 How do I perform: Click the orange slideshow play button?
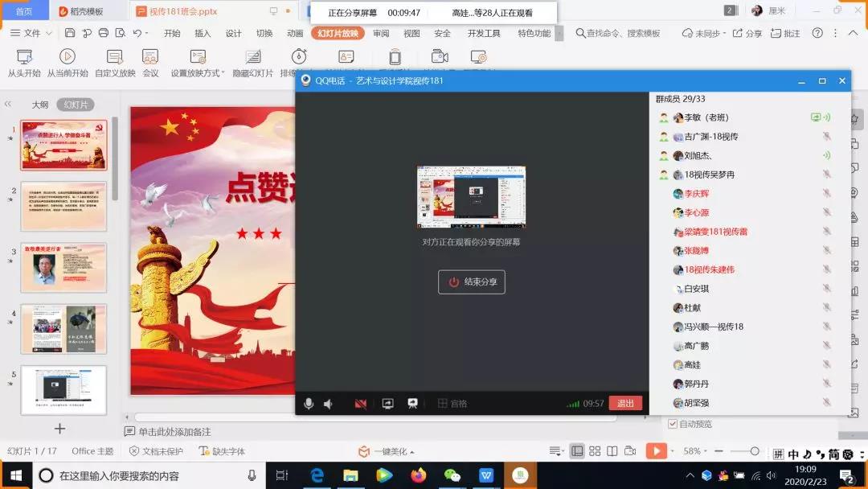(x=656, y=451)
